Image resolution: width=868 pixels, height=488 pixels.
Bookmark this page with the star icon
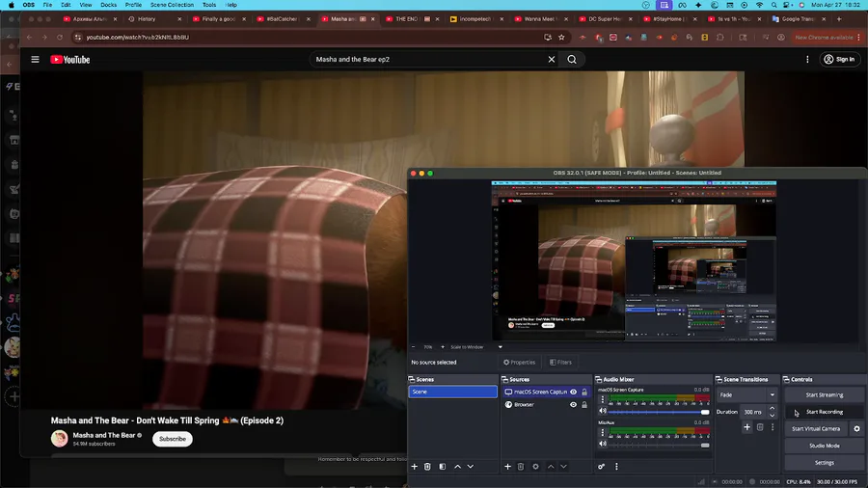(x=561, y=37)
